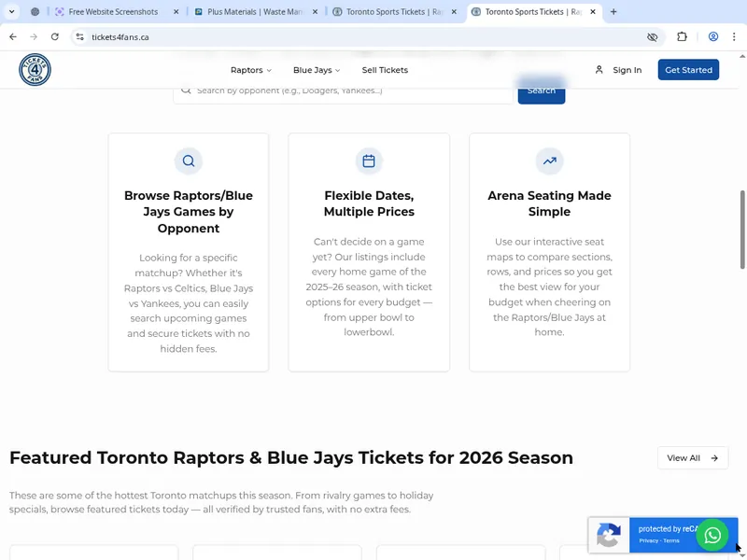Click the Sign In link
This screenshot has height=560, width=747.
click(627, 70)
